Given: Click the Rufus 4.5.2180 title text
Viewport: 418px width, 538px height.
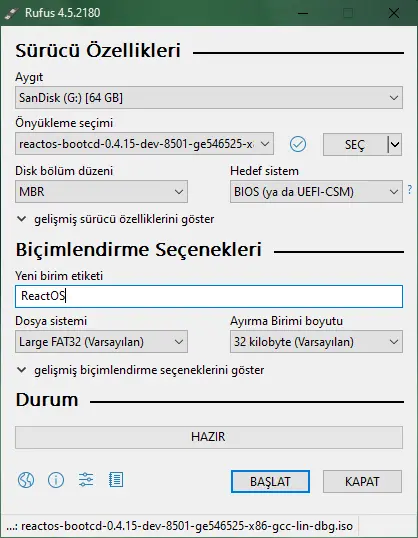Looking at the screenshot, I should pyautogui.click(x=62, y=13).
